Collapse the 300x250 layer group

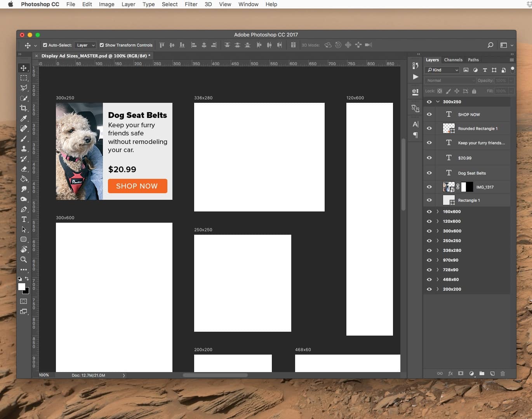(438, 102)
